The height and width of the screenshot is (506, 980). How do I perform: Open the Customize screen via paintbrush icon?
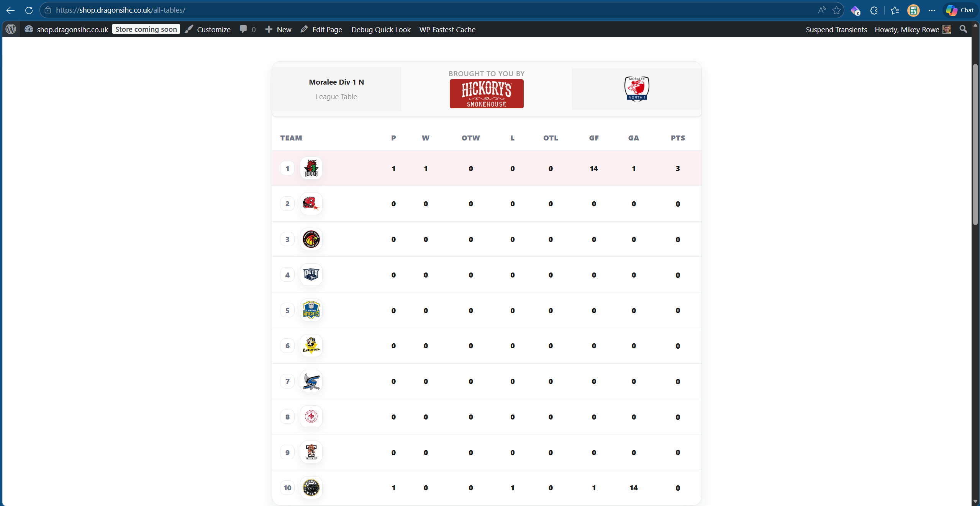208,29
